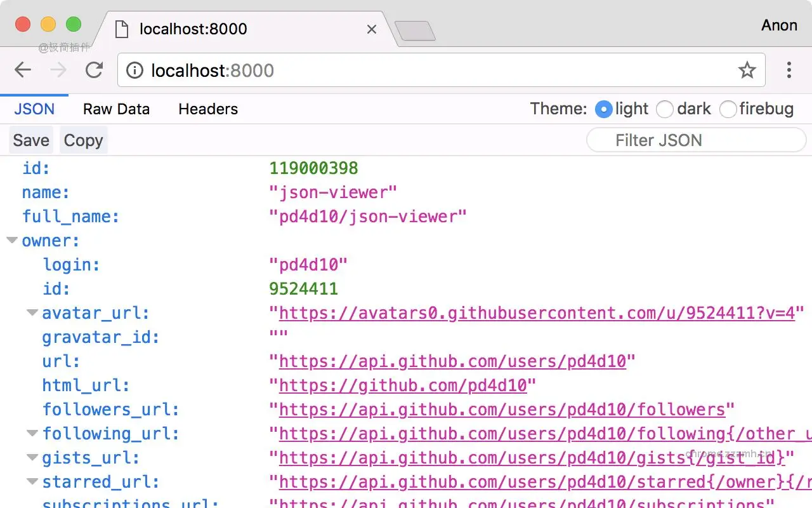
Task: Click the forward navigation arrow
Action: 58,70
